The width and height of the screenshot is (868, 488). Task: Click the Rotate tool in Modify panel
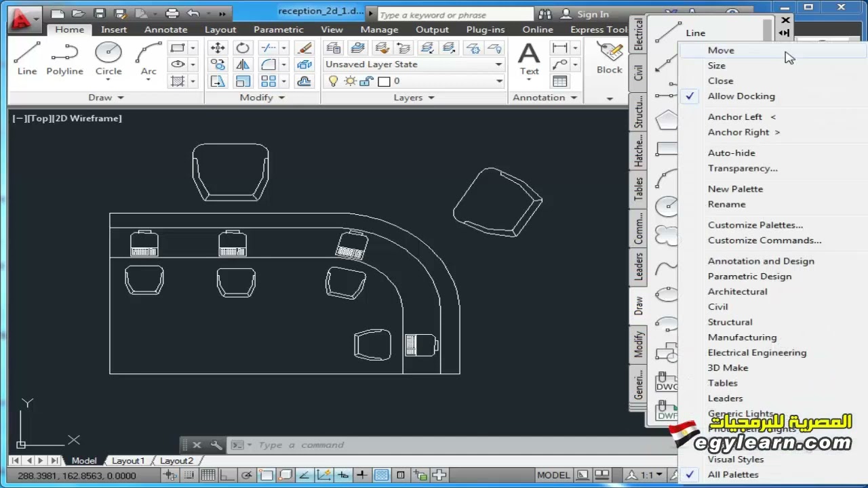click(243, 47)
